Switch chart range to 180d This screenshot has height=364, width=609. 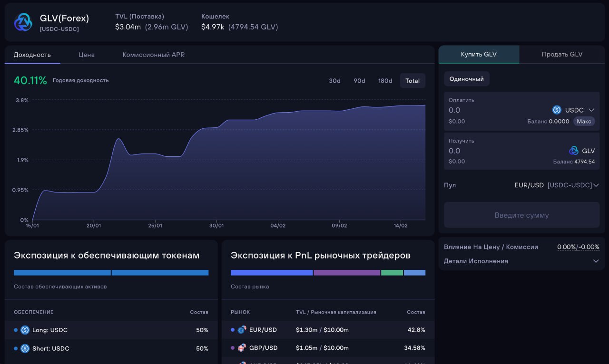(385, 81)
